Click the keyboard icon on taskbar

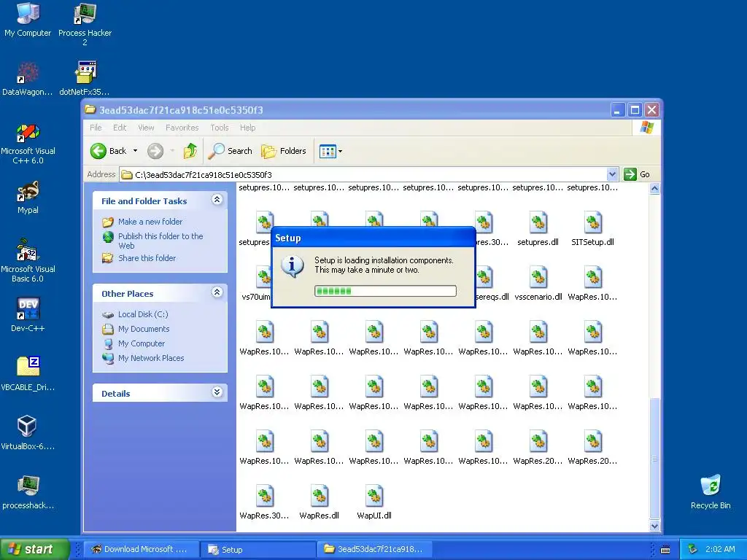665,550
